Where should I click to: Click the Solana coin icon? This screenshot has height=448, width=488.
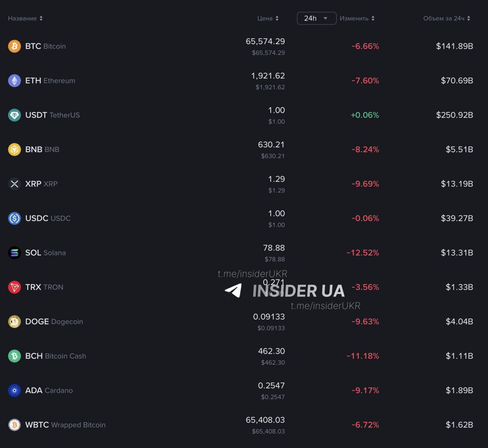pos(14,253)
